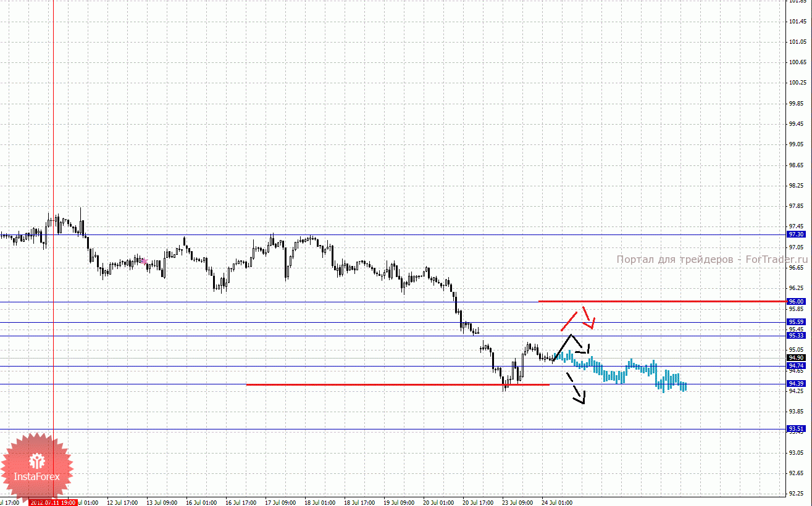Viewport: 812px width, 506px height.
Task: Click the red 2012.07.11 19:00 date label
Action: click(52, 502)
